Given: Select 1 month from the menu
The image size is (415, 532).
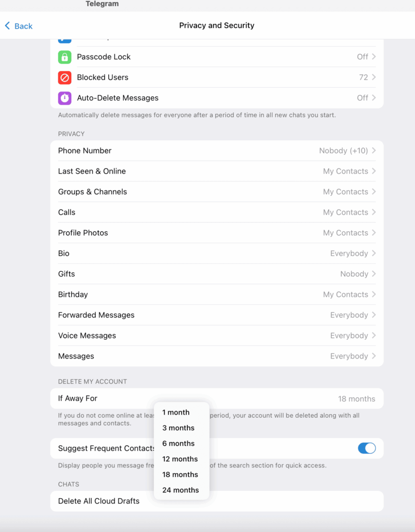Looking at the screenshot, I should (176, 413).
